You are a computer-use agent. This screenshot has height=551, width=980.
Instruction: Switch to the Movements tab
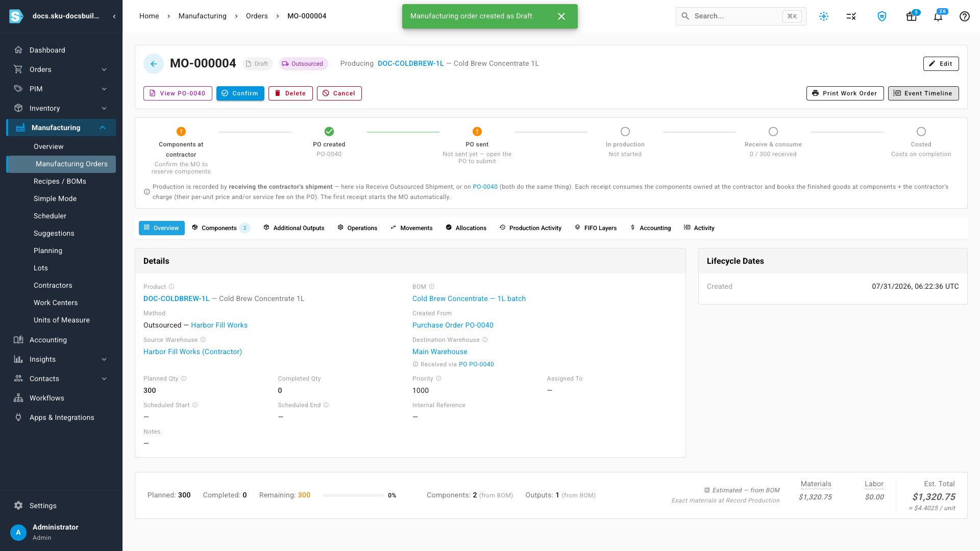(x=411, y=228)
